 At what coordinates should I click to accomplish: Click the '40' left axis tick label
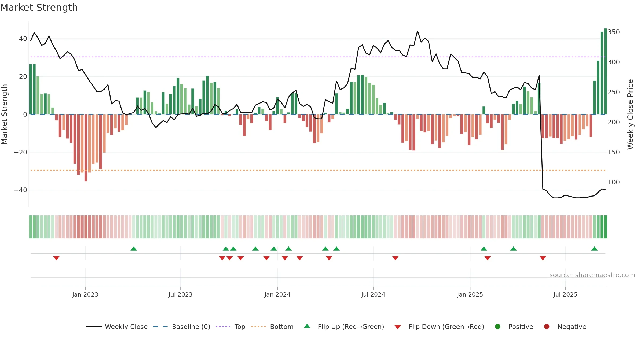[23, 39]
